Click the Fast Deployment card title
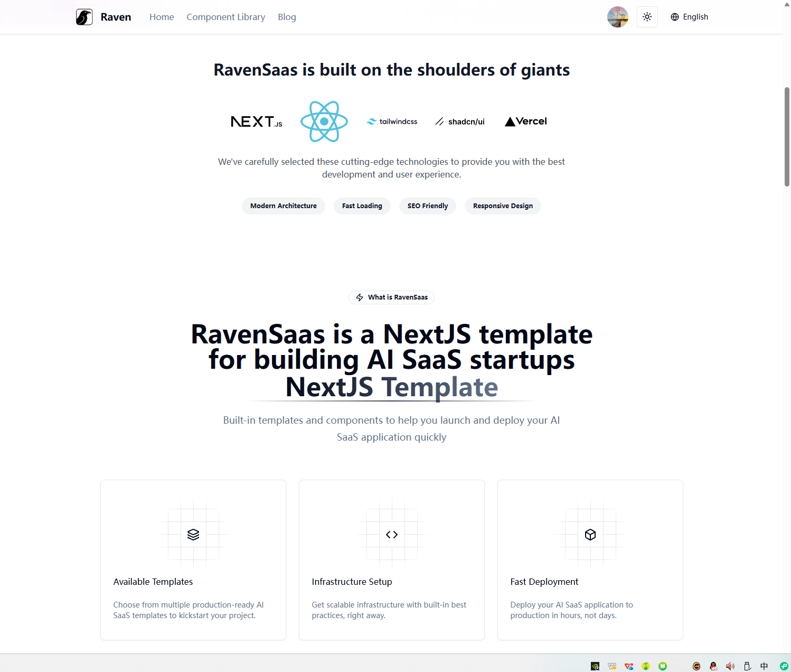The width and height of the screenshot is (791, 672). [544, 582]
